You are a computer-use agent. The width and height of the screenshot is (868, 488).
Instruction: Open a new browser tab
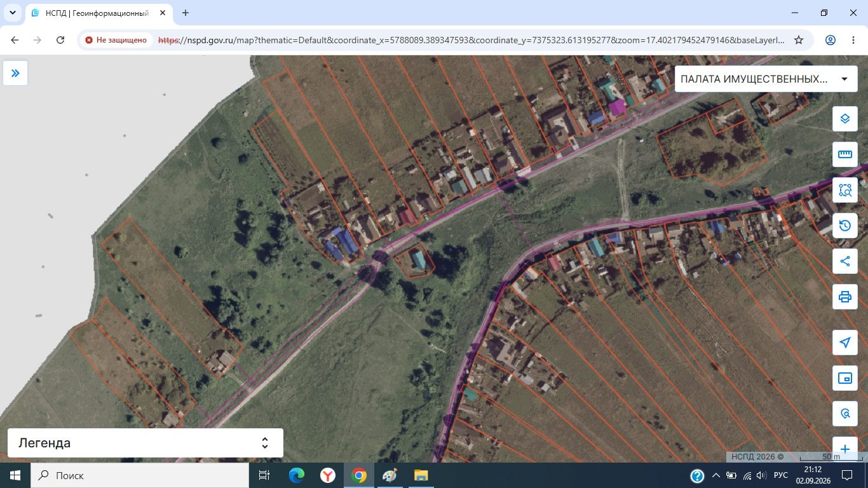point(186,13)
